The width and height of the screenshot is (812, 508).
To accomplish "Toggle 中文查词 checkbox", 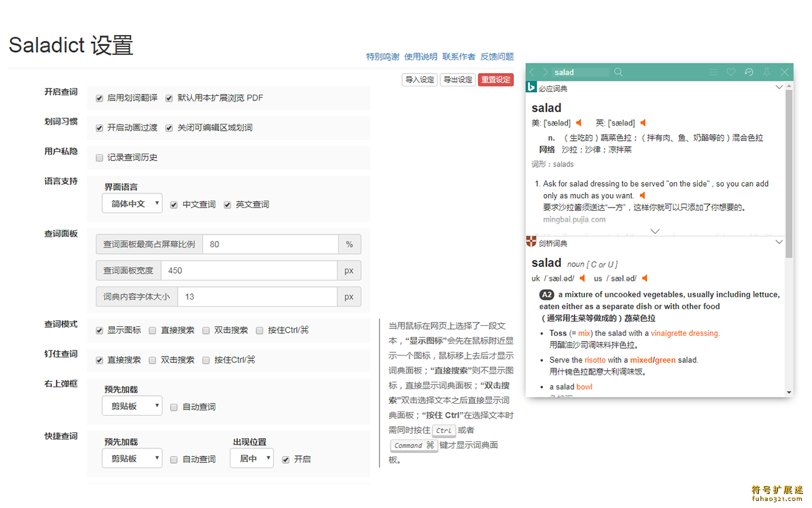I will pos(174,205).
